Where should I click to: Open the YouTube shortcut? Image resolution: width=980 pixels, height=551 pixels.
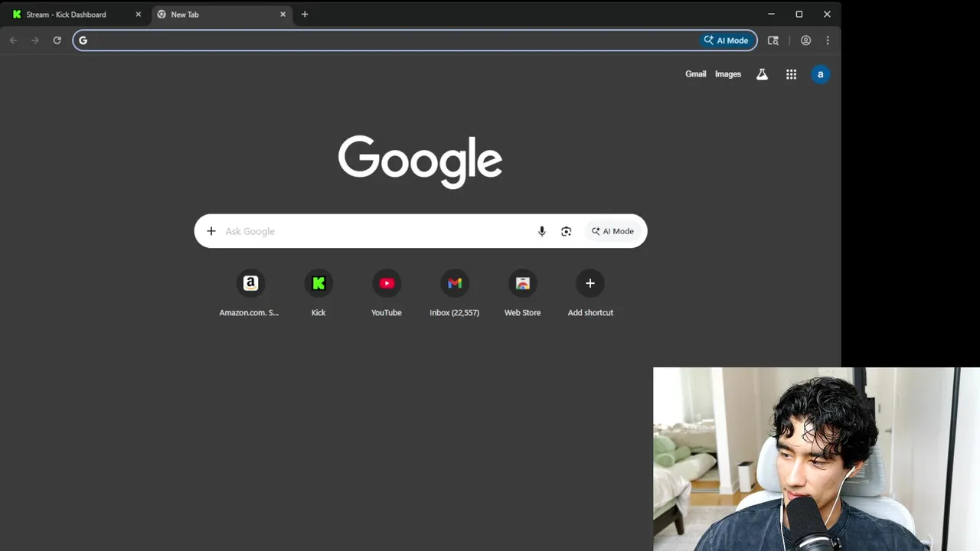click(x=387, y=293)
